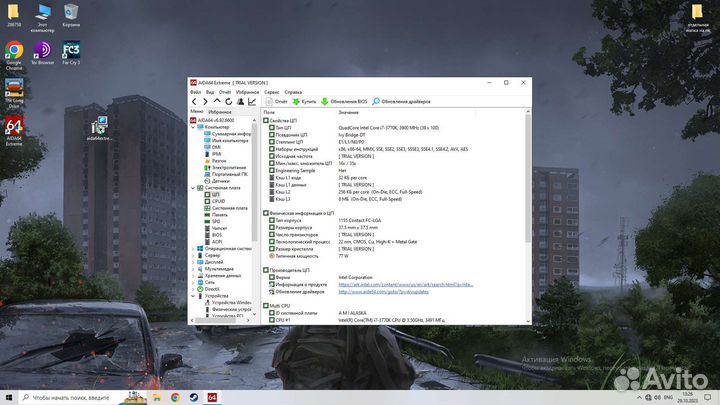720x405 pixels.
Task: Go back with the left arrow toolbar icon
Action: [x=194, y=101]
